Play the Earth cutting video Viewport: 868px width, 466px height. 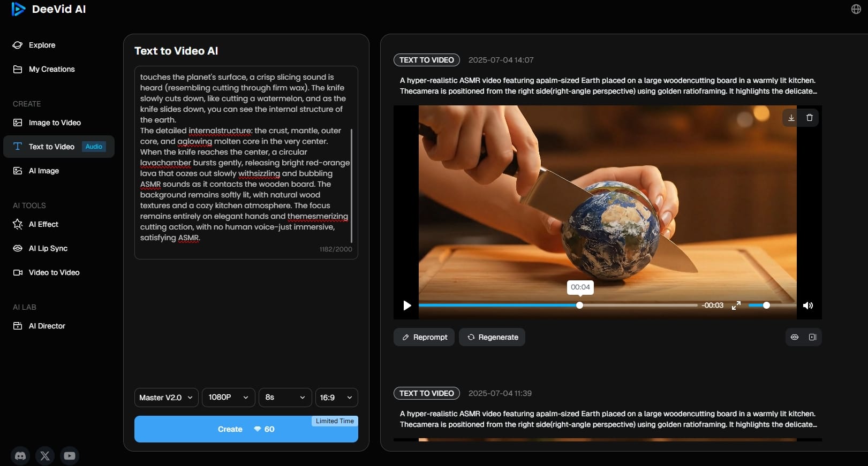(x=407, y=305)
